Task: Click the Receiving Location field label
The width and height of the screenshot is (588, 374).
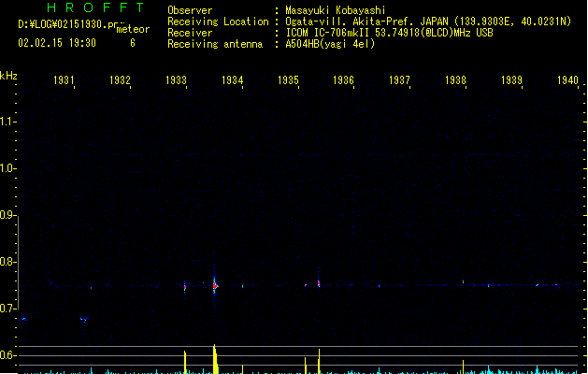Action: (x=218, y=22)
